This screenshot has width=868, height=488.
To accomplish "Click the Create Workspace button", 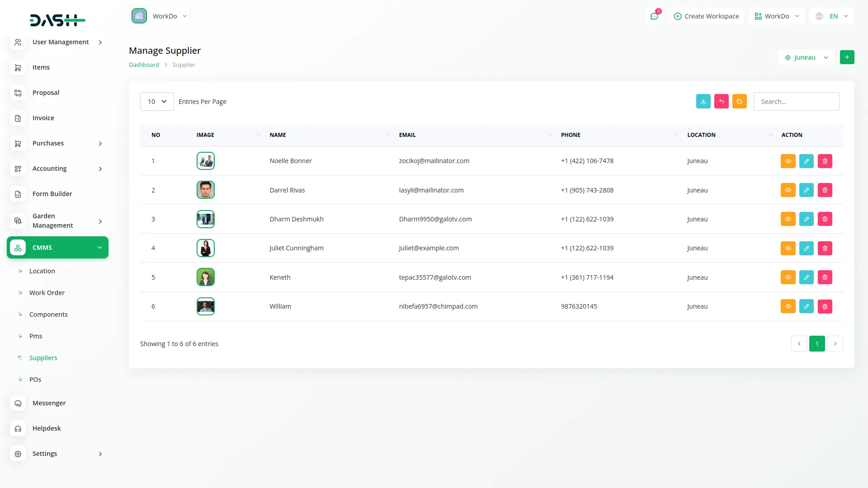I will coord(706,16).
